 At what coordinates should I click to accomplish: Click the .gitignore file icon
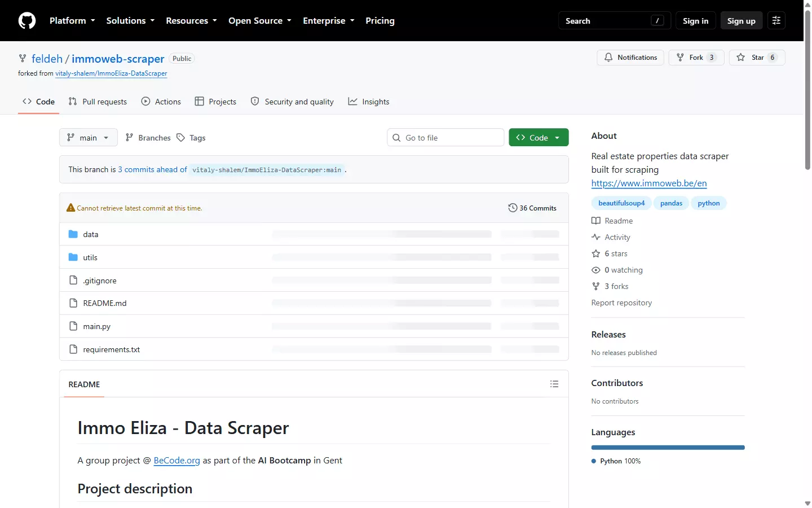coord(73,281)
